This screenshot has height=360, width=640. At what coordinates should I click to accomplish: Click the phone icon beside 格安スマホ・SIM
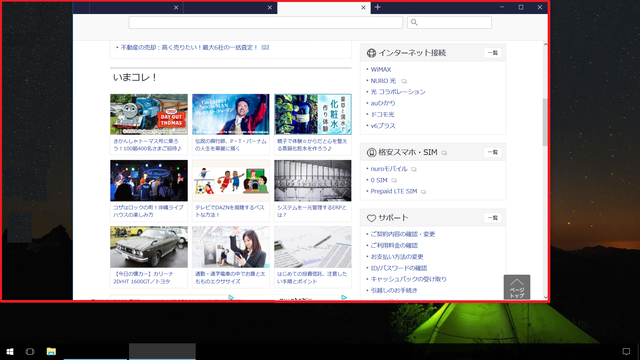tap(371, 152)
